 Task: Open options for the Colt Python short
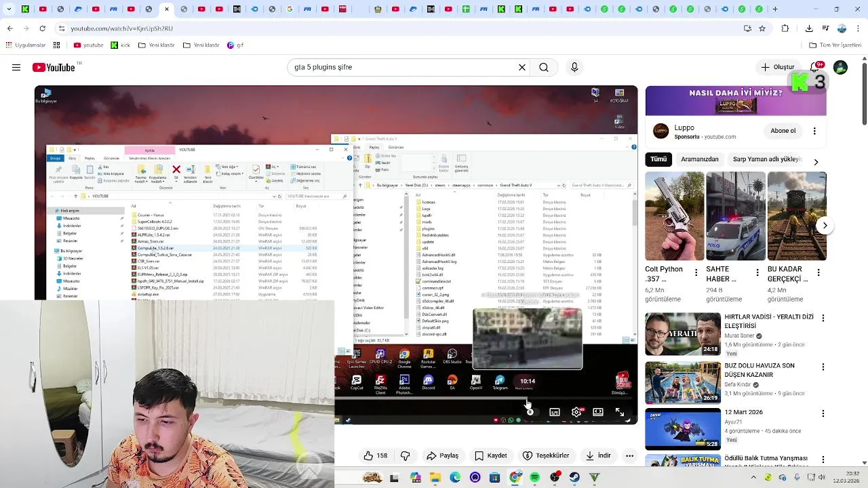click(696, 272)
